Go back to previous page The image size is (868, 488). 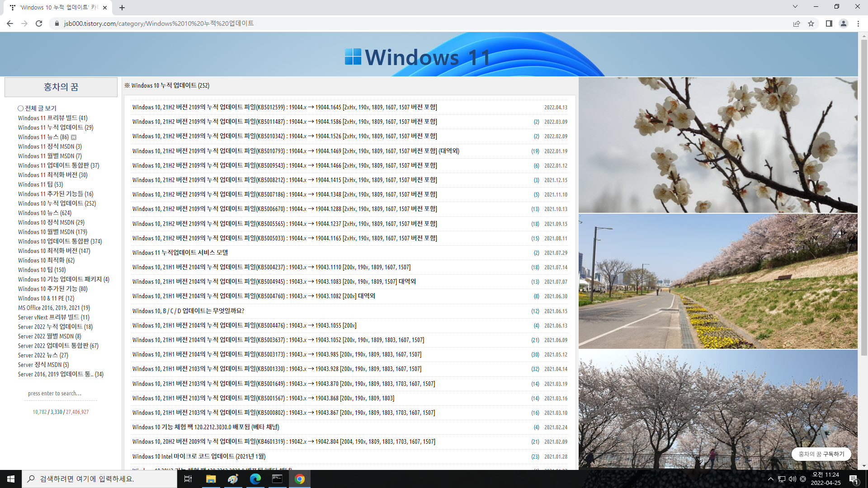click(x=9, y=23)
